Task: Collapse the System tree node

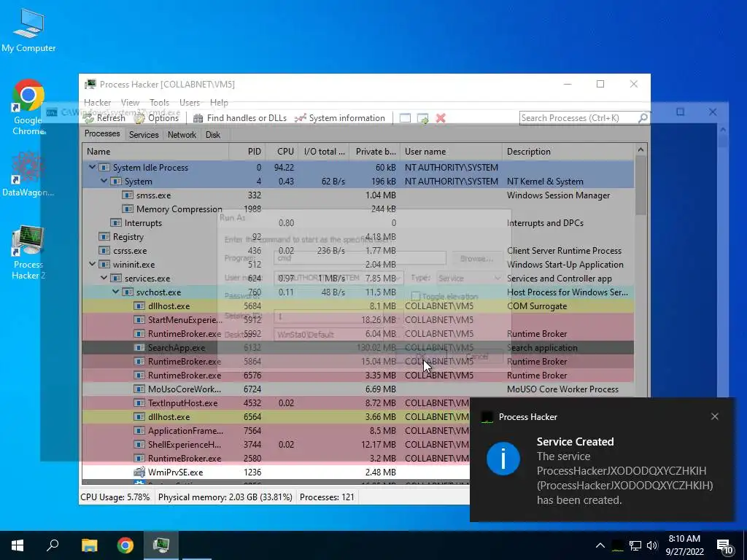Action: point(104,181)
